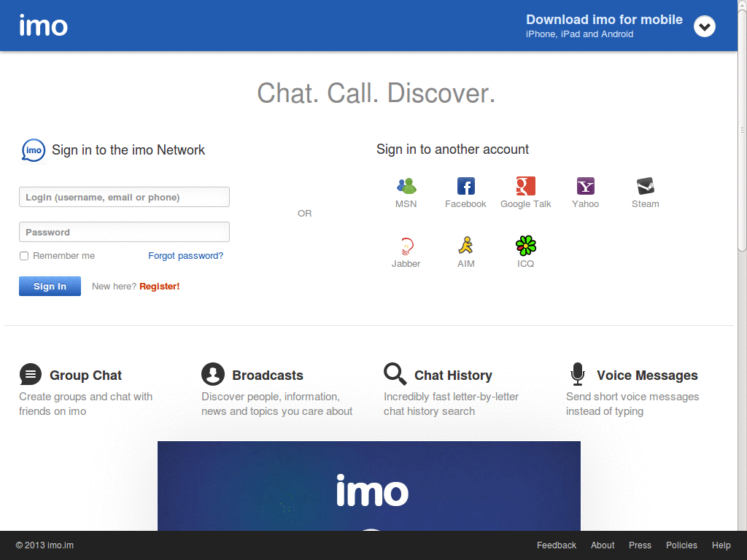Choose the Facebook account icon
The image size is (747, 560).
click(x=466, y=186)
